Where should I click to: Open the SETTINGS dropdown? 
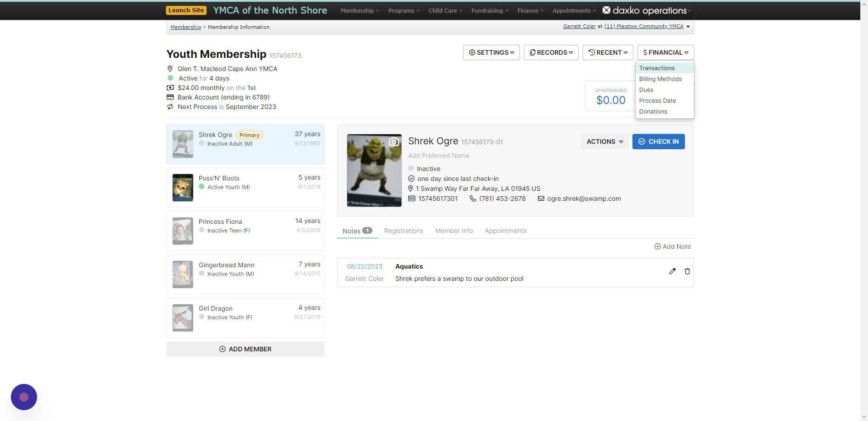click(491, 52)
